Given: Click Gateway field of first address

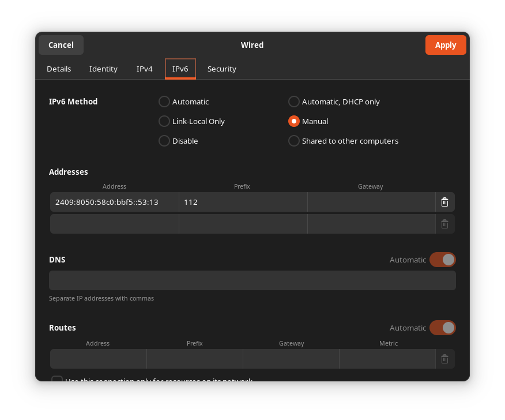Looking at the screenshot, I should (x=371, y=202).
